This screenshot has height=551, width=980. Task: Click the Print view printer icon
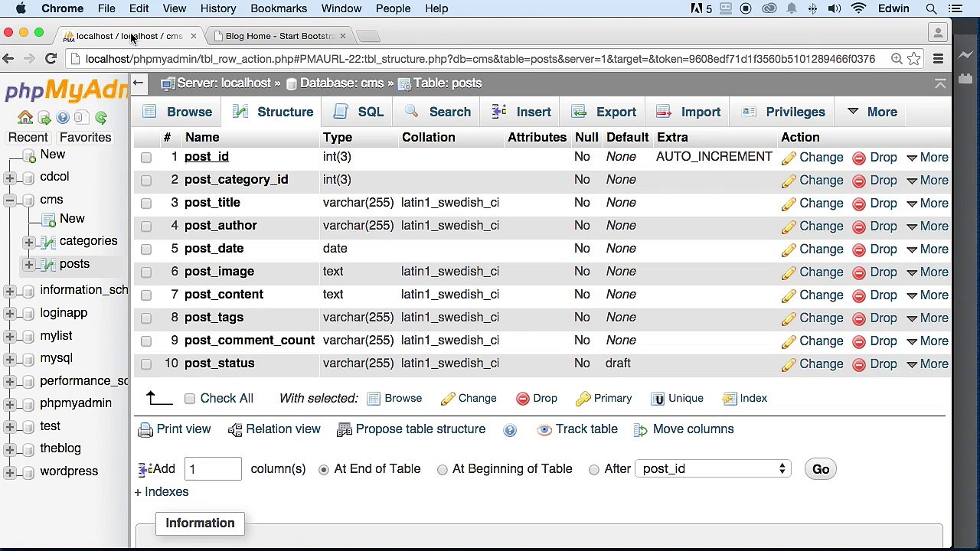[x=145, y=429]
